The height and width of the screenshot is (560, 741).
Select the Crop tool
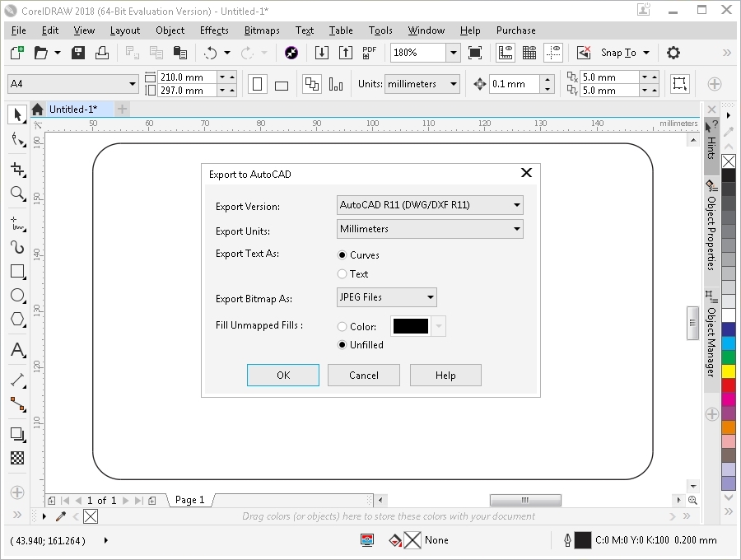[x=17, y=170]
